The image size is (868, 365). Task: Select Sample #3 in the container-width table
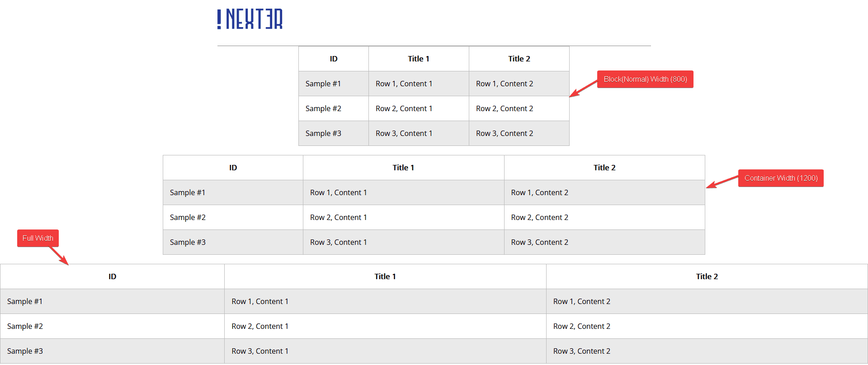click(233, 242)
